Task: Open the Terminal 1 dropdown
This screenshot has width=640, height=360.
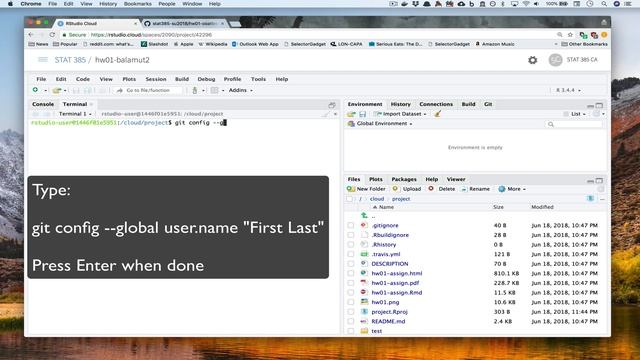Action: pyautogui.click(x=76, y=114)
